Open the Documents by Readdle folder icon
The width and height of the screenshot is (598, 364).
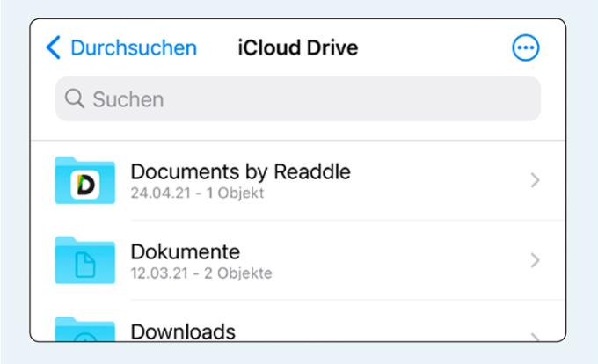coord(85,180)
